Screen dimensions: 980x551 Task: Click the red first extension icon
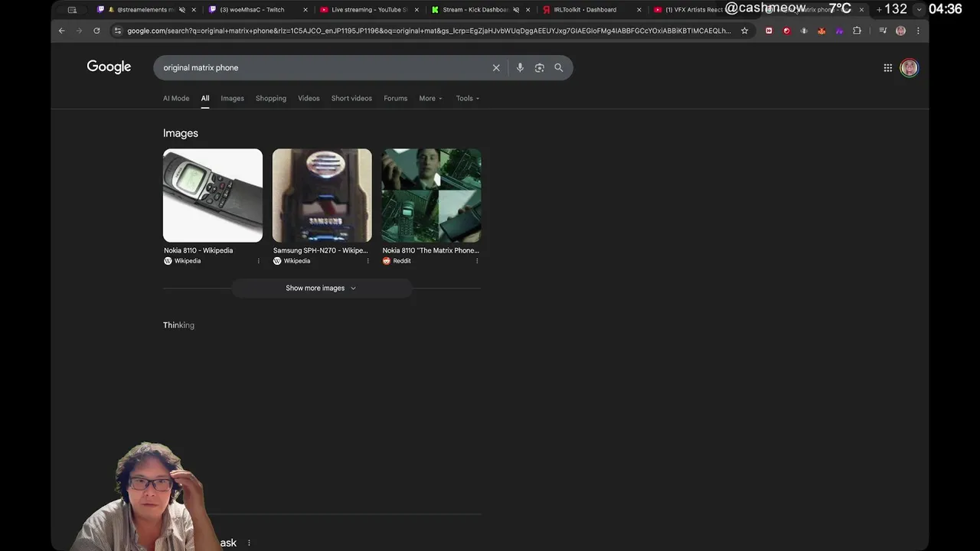click(x=769, y=31)
